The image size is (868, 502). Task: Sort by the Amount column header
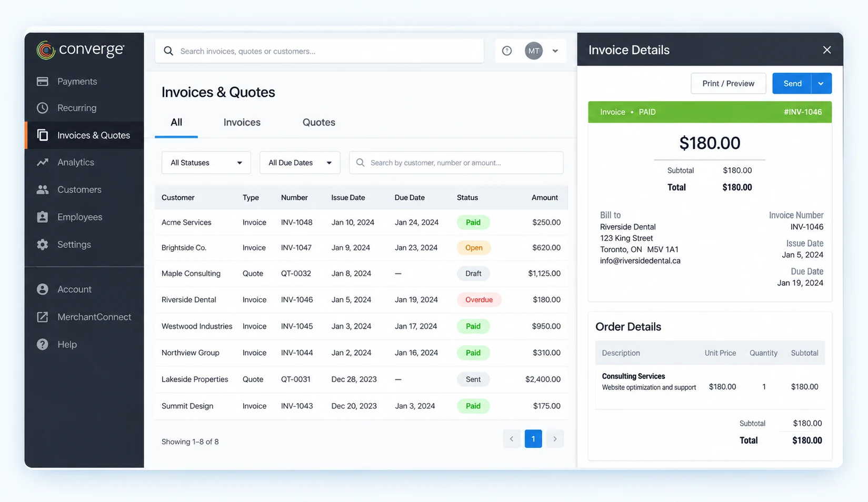pos(545,198)
